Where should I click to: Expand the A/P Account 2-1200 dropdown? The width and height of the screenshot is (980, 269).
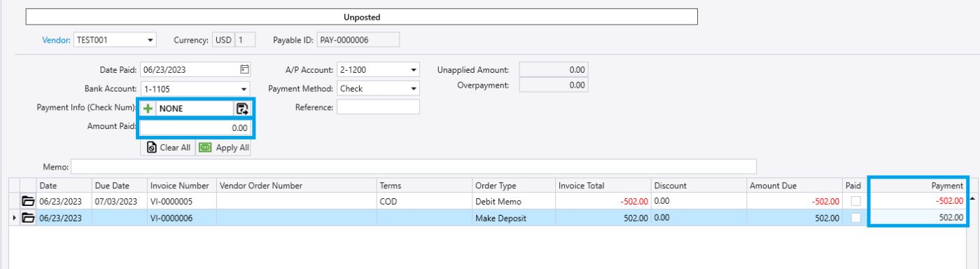click(x=413, y=69)
